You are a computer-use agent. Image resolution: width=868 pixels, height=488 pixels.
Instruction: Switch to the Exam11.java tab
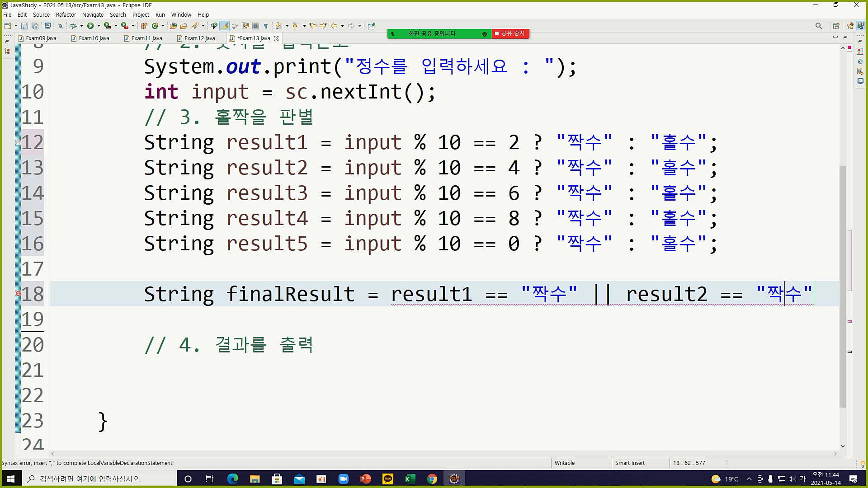click(x=146, y=38)
